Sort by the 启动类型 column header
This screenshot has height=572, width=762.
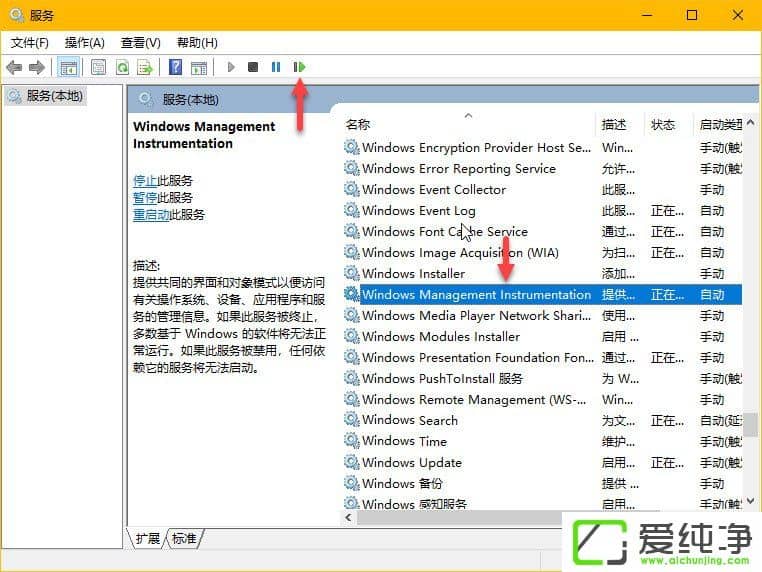(720, 125)
